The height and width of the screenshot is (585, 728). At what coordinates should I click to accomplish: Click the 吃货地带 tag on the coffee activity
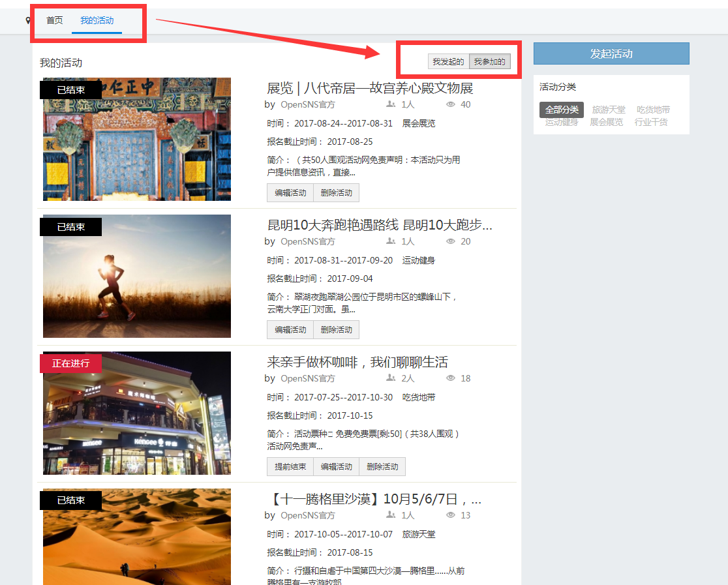419,397
